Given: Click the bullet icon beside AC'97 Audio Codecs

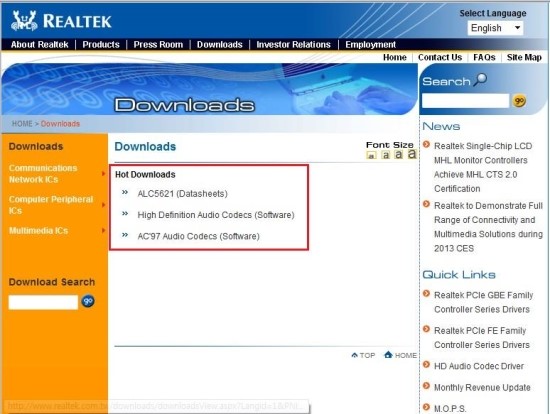Looking at the screenshot, I should (125, 235).
